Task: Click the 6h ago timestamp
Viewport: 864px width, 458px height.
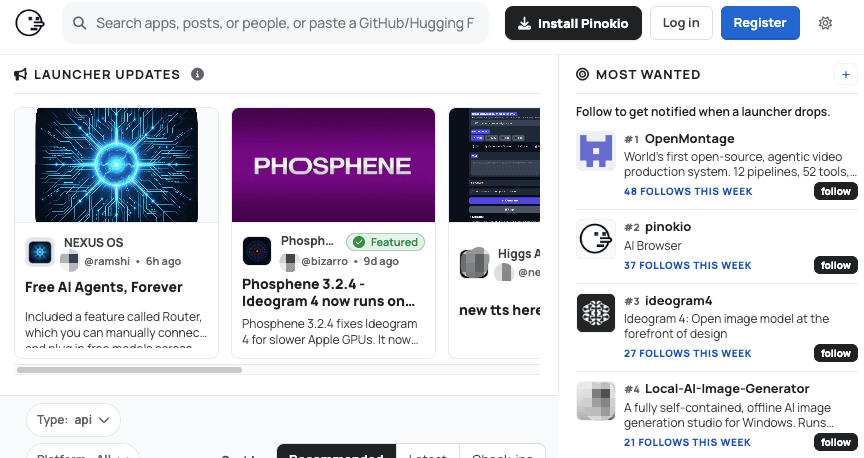Action: click(x=163, y=261)
